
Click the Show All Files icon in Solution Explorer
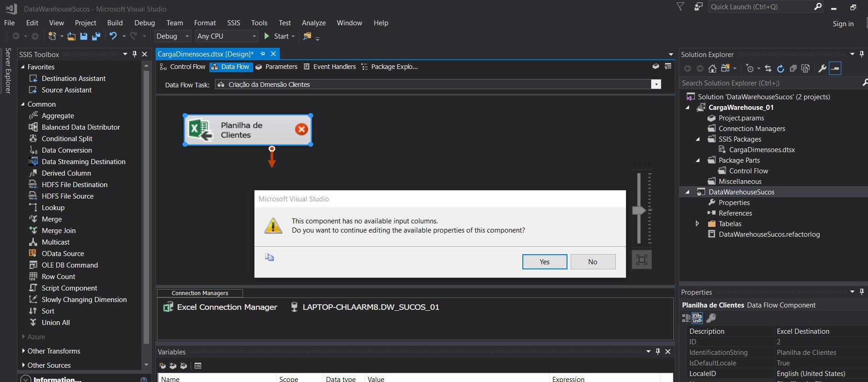point(805,68)
